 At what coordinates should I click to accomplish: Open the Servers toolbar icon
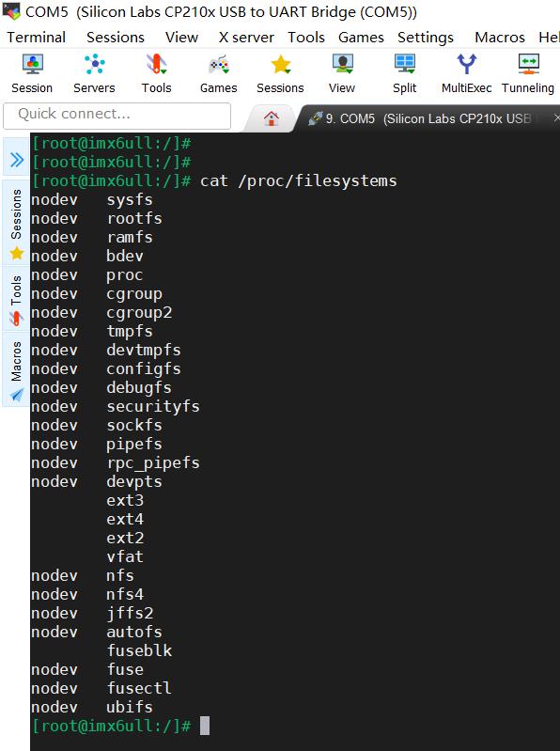tap(94, 73)
